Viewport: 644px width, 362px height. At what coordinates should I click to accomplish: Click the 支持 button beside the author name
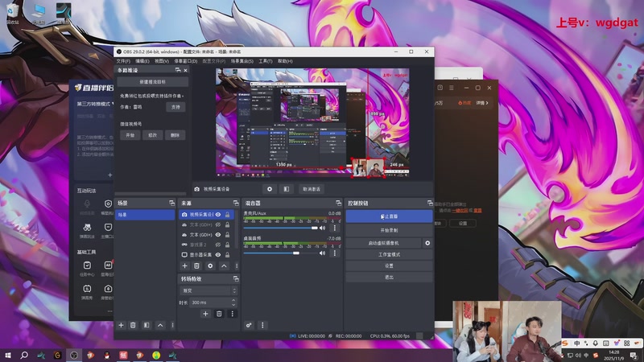175,107
